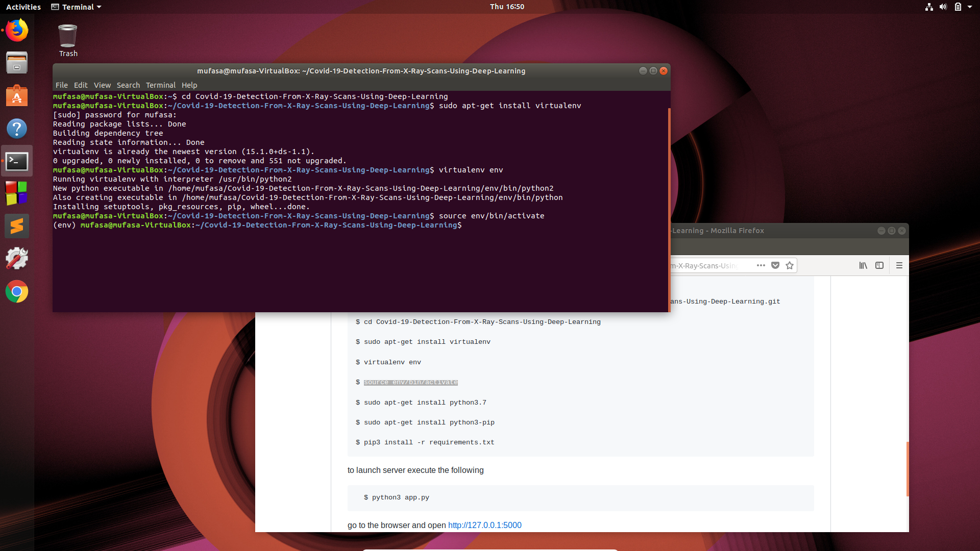The height and width of the screenshot is (551, 980).
Task: Open Firefox hamburger menu
Action: (x=899, y=265)
